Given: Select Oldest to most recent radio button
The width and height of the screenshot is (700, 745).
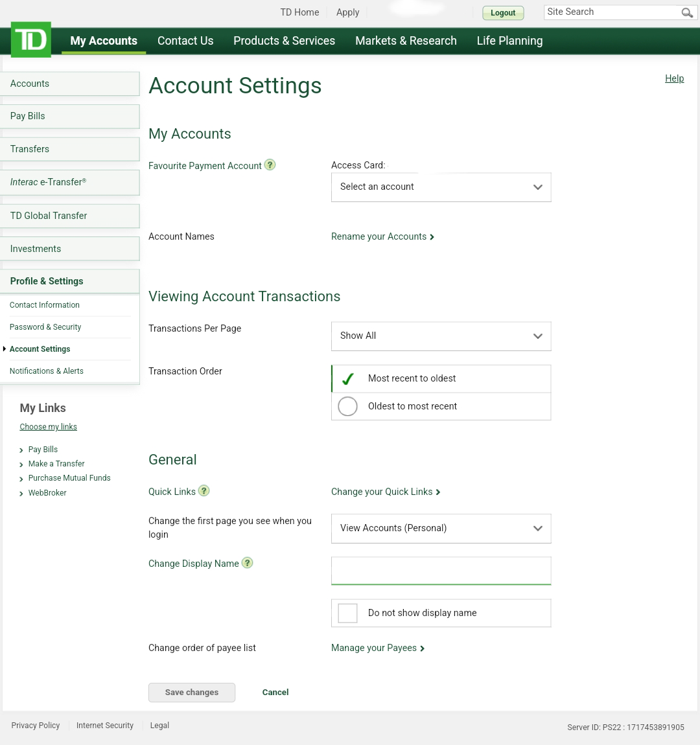Looking at the screenshot, I should [348, 406].
